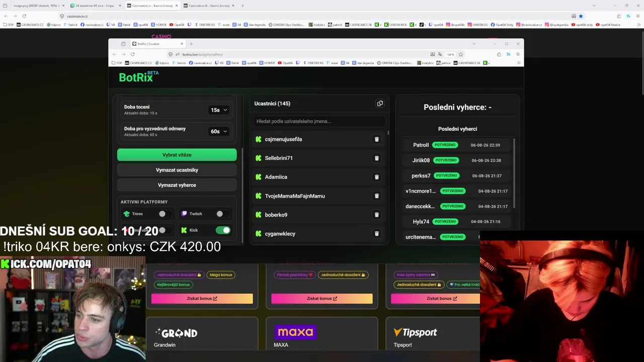Delete participant csjmenujusefila with trash icon
Viewport: 644px width, 362px height.
pos(376,139)
